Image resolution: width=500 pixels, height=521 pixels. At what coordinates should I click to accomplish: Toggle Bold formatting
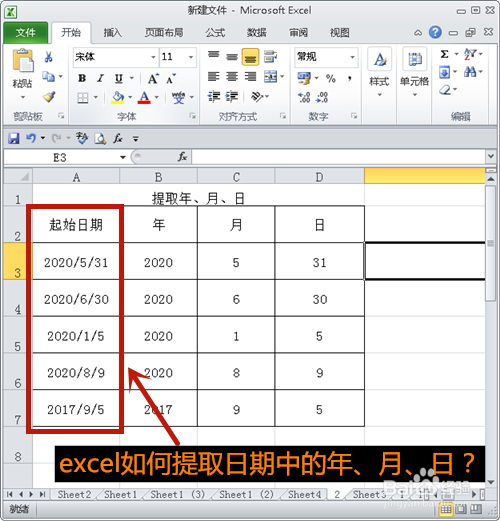click(x=82, y=78)
